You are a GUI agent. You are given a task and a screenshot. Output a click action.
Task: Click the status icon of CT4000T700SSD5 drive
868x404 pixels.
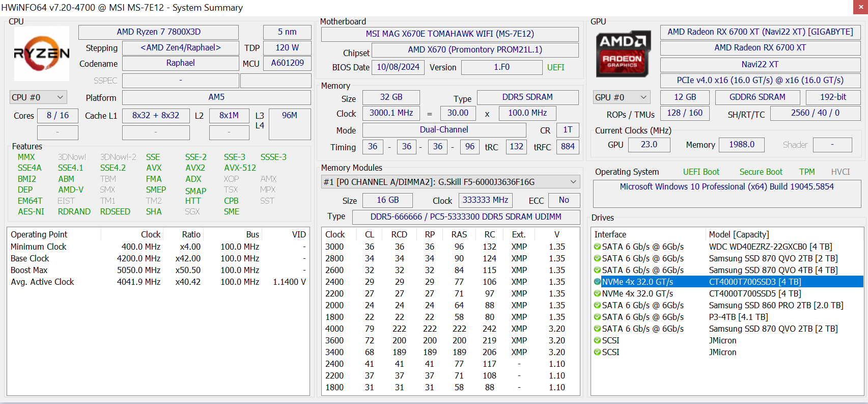point(597,293)
